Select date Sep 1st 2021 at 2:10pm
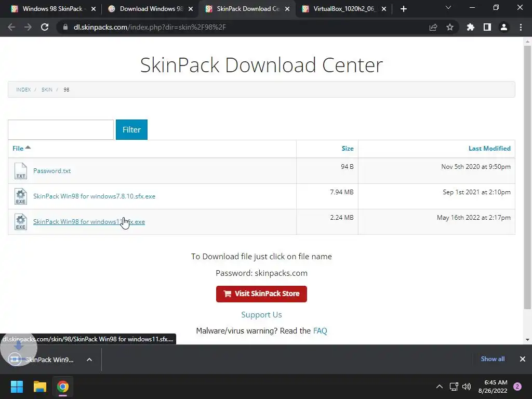 (x=476, y=192)
